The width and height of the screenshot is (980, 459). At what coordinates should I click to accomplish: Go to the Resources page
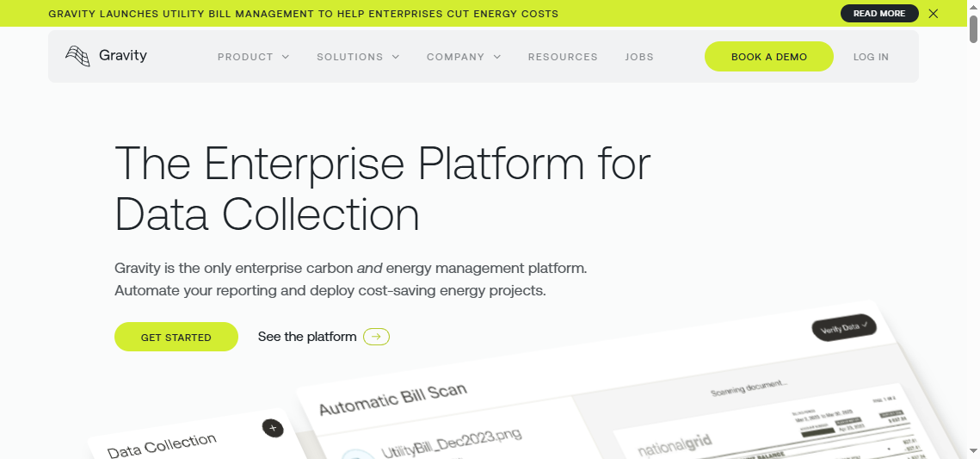pyautogui.click(x=563, y=57)
